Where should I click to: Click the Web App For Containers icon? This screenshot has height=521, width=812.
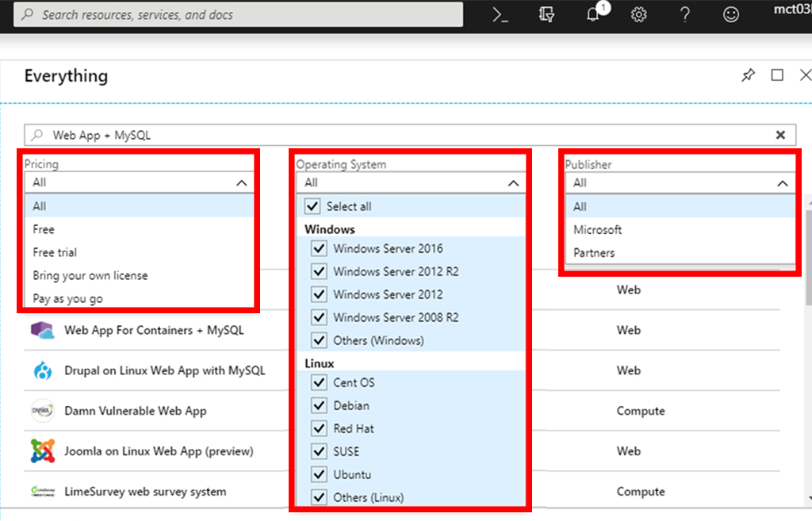[43, 330]
